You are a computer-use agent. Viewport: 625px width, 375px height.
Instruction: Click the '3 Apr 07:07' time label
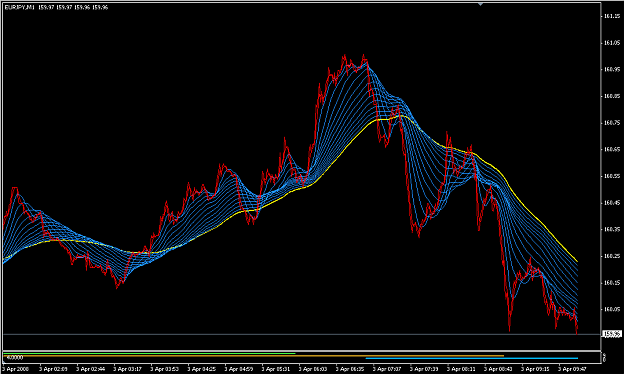(387, 369)
